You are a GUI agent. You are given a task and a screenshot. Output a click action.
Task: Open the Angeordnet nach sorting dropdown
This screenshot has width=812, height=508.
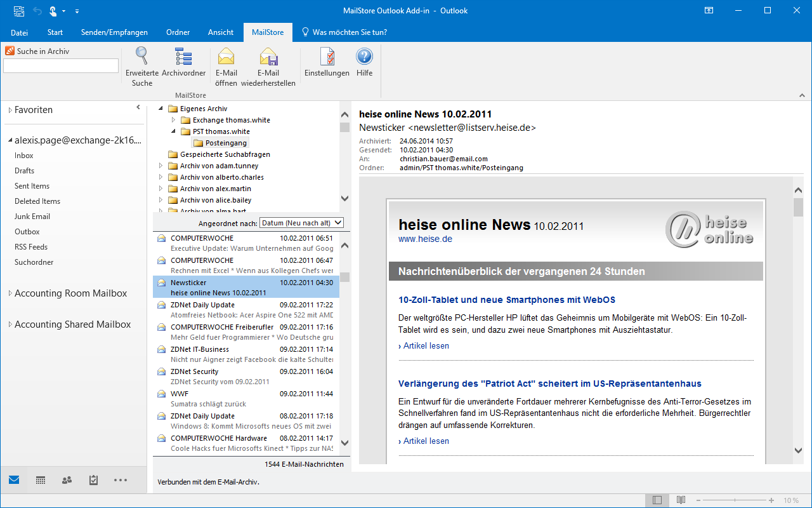[x=301, y=222]
